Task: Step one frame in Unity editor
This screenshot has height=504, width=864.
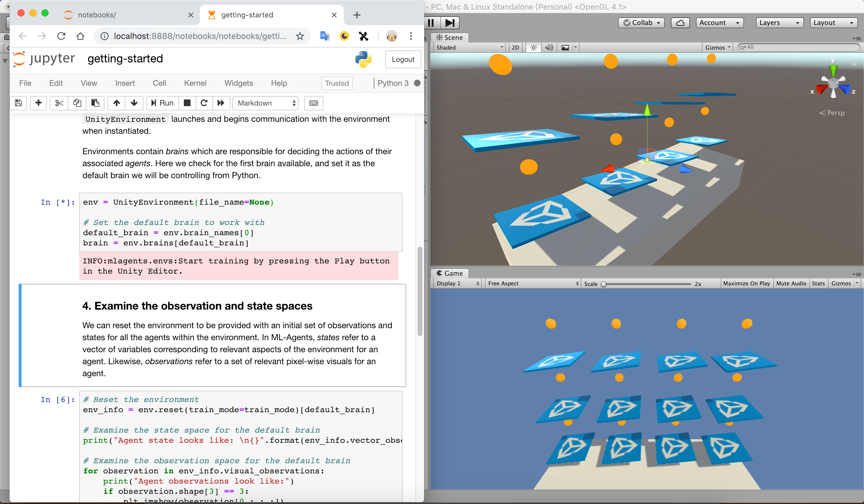Action: coord(449,22)
